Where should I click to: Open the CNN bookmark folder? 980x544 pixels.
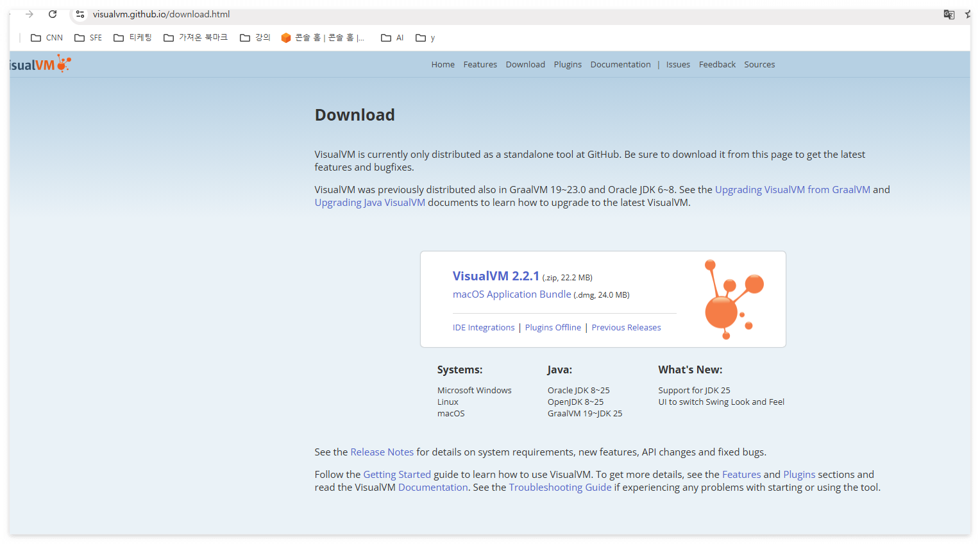[x=47, y=38]
